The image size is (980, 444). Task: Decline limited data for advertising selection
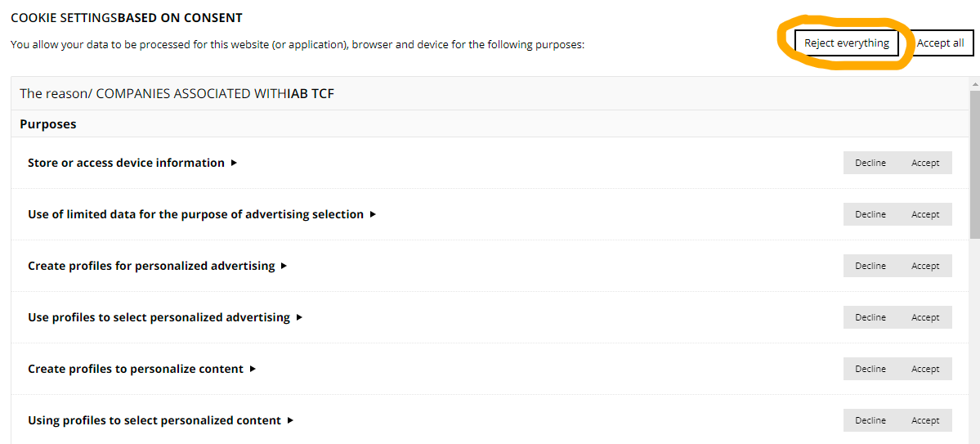tap(870, 214)
